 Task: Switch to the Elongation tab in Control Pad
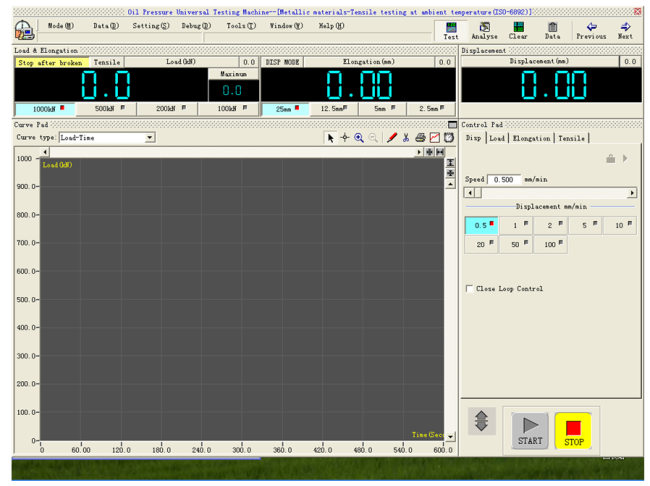coord(531,138)
